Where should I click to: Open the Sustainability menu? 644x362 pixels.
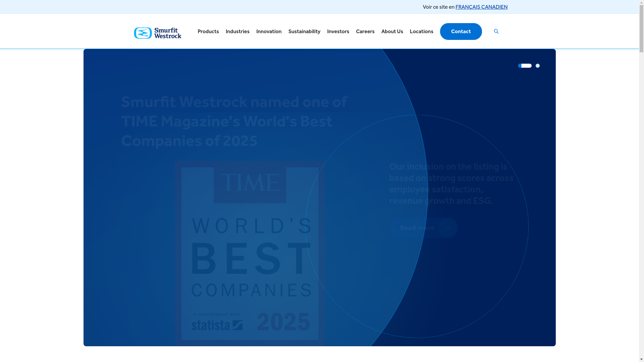[x=304, y=32]
